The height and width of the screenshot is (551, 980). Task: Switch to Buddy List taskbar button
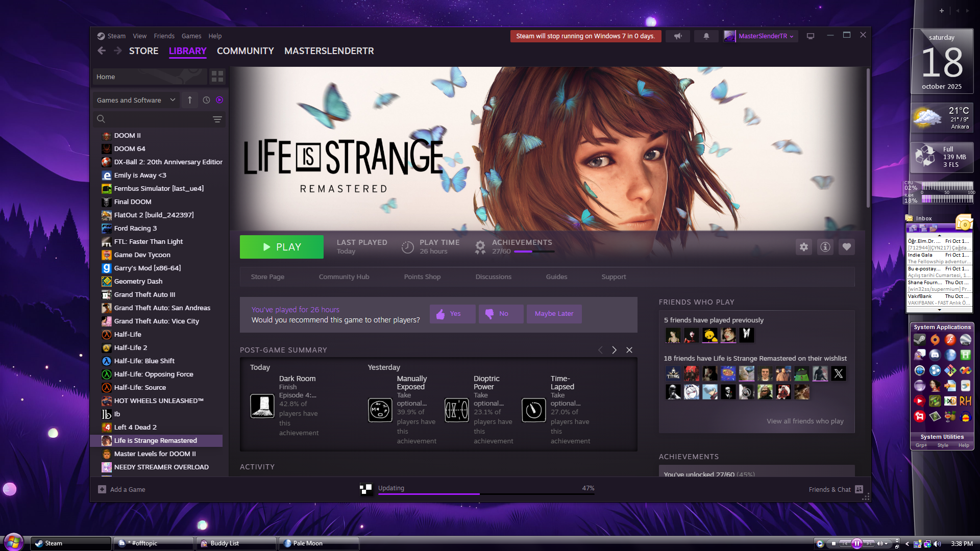(x=236, y=543)
